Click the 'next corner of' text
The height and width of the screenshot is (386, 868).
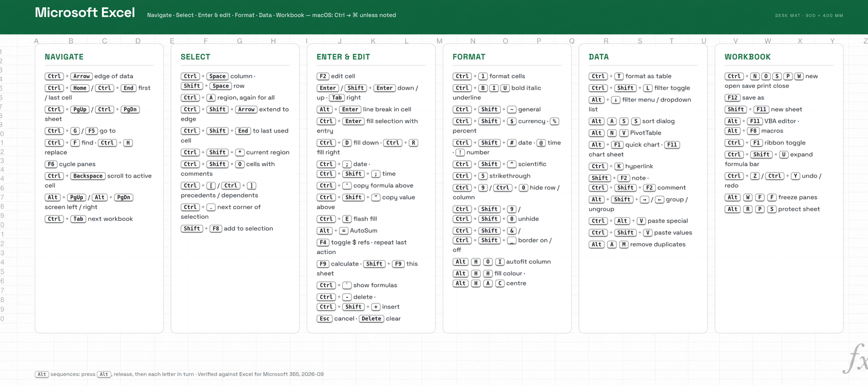click(x=239, y=207)
